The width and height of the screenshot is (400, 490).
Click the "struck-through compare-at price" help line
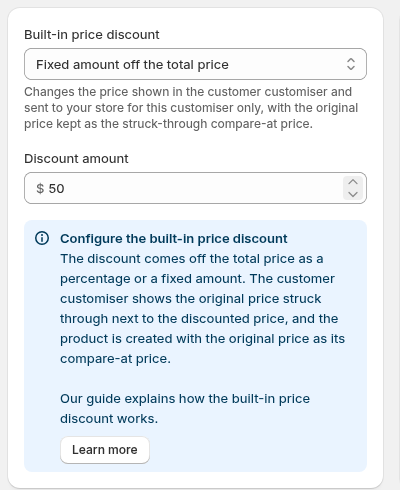click(x=168, y=124)
